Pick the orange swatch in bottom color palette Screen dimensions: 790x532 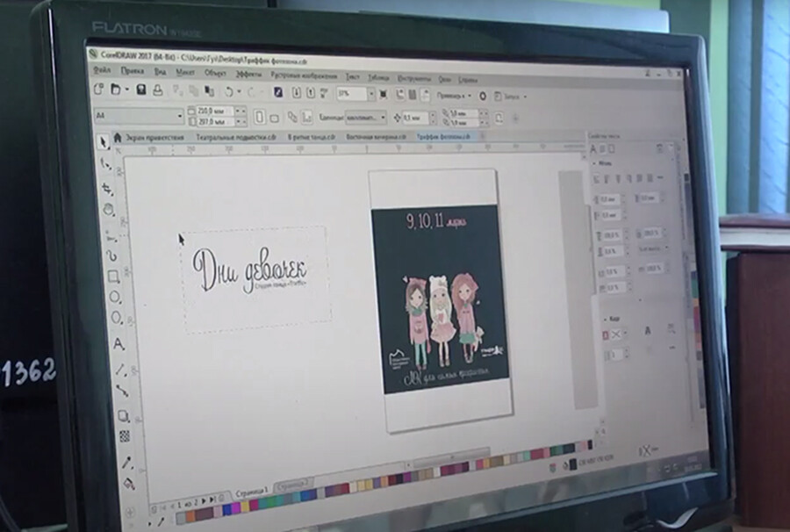pyautogui.click(x=190, y=516)
